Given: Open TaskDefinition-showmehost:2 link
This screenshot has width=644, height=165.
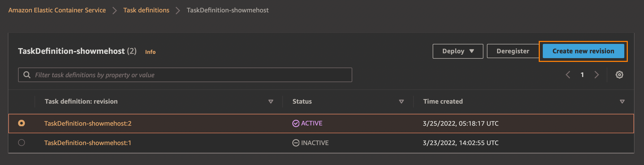Looking at the screenshot, I should tap(88, 124).
